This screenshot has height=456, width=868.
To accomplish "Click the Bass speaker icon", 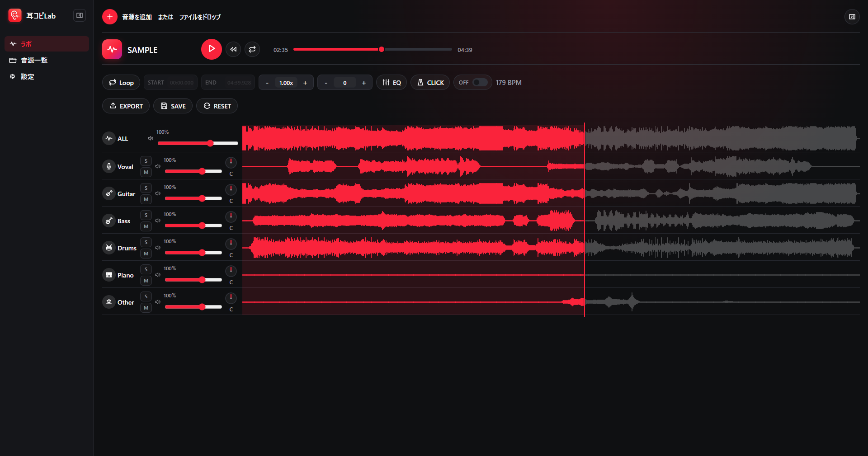I will pyautogui.click(x=158, y=221).
